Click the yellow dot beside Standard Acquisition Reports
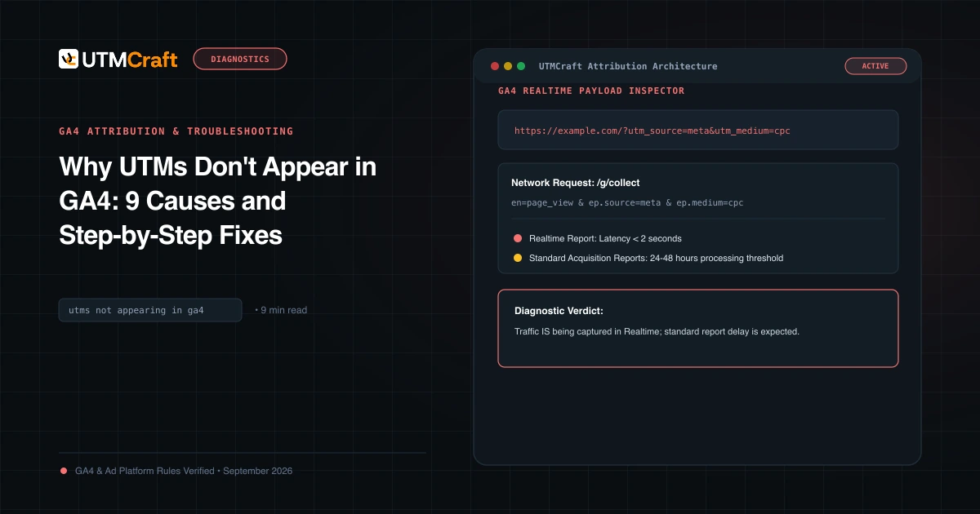Screen dimensions: 980x514 (517, 258)
